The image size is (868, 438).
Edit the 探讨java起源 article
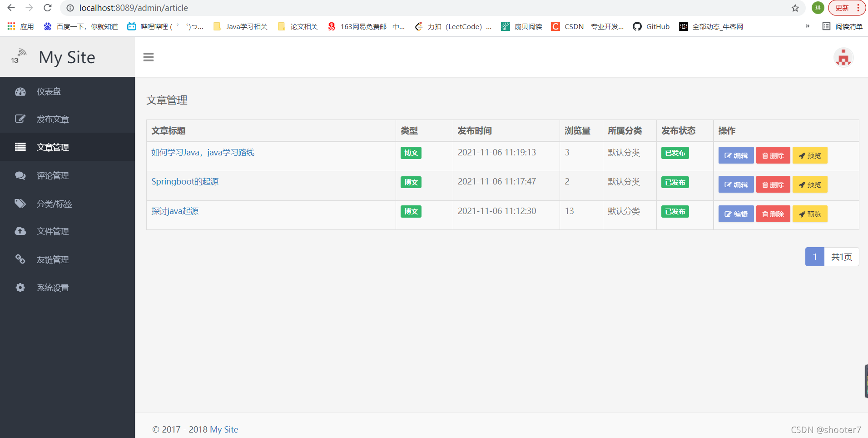coord(736,214)
